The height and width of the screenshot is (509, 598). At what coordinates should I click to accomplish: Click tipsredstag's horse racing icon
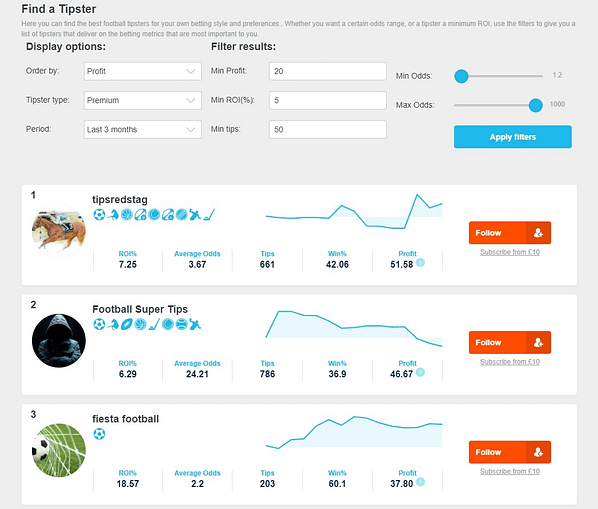point(113,215)
